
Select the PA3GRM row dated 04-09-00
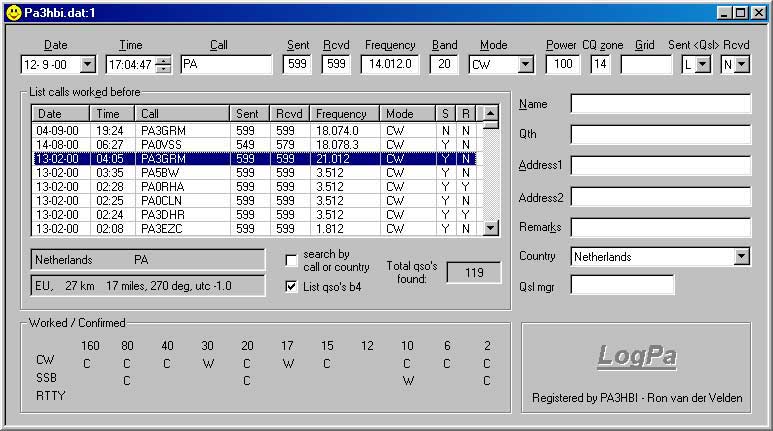click(x=254, y=131)
